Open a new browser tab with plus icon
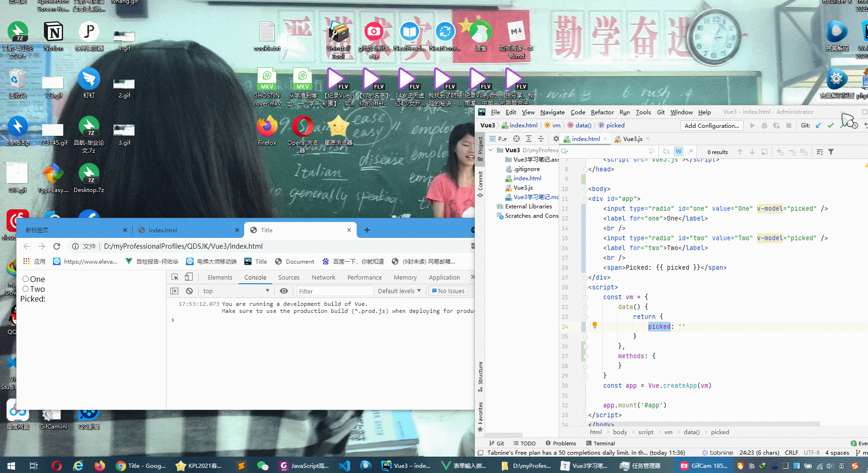Viewport: 868px width, 473px height. pos(367,230)
